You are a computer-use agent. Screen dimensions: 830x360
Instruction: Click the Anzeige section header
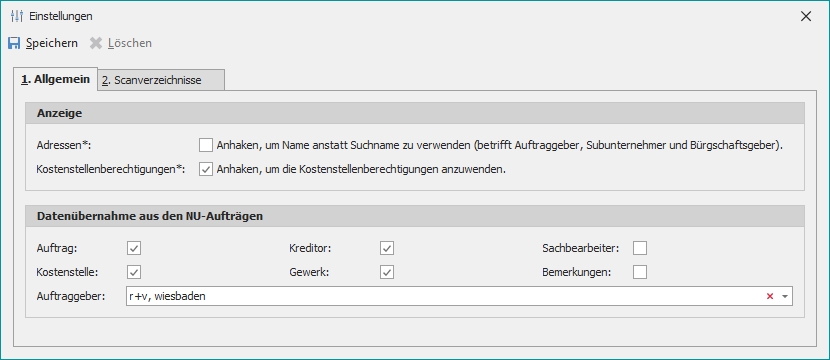pyautogui.click(x=414, y=113)
